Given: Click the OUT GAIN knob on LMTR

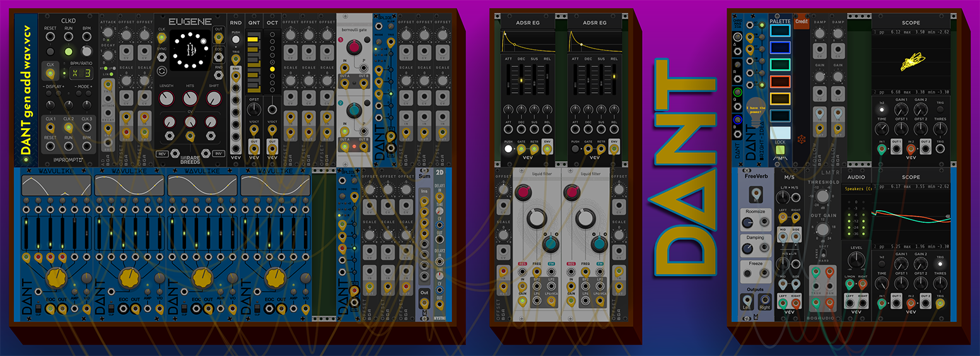Looking at the screenshot, I should (x=824, y=230).
